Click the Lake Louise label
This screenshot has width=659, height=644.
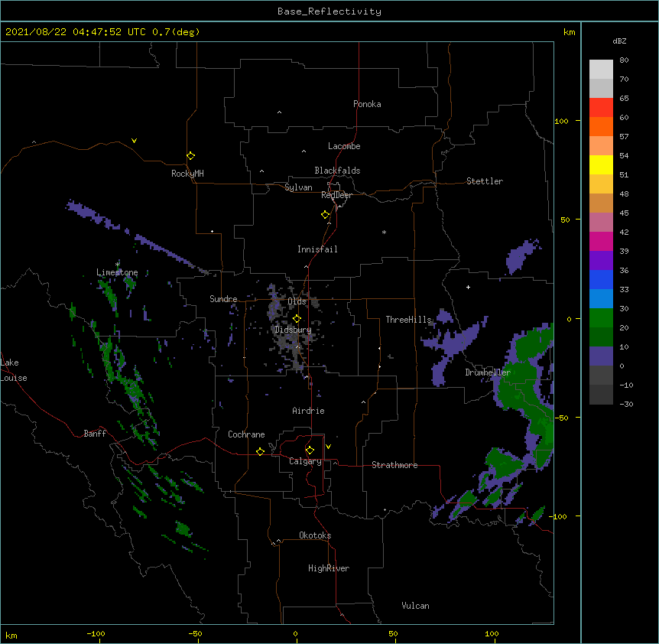tap(14, 370)
